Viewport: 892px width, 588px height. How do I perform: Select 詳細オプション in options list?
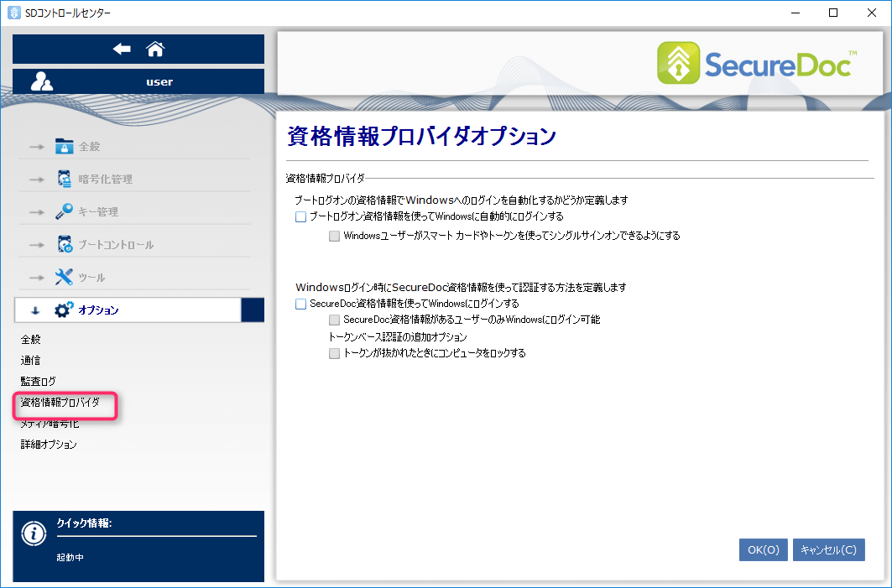pos(49,445)
